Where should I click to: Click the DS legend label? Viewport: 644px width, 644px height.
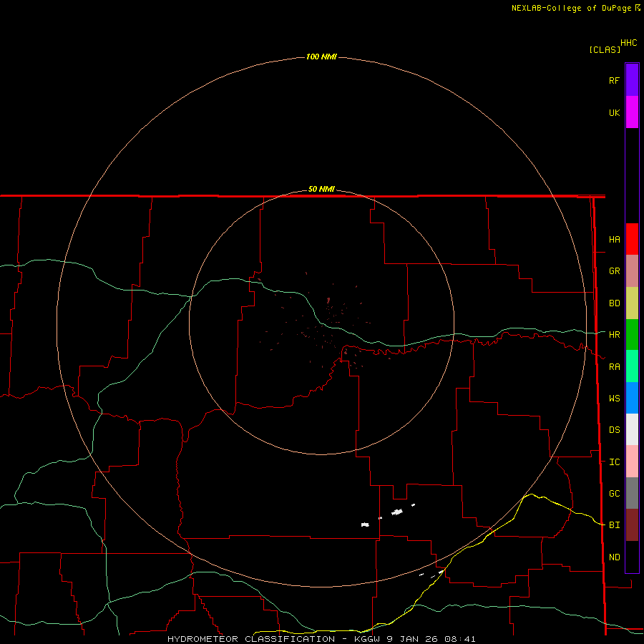(614, 430)
